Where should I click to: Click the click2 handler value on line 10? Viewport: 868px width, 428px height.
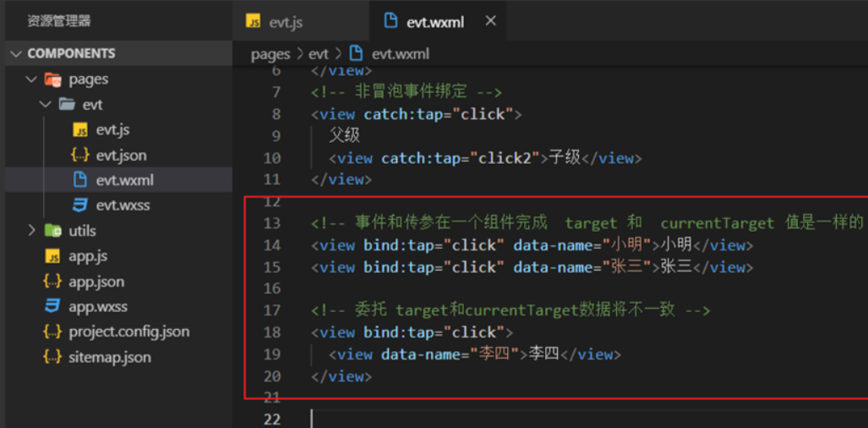click(x=505, y=158)
